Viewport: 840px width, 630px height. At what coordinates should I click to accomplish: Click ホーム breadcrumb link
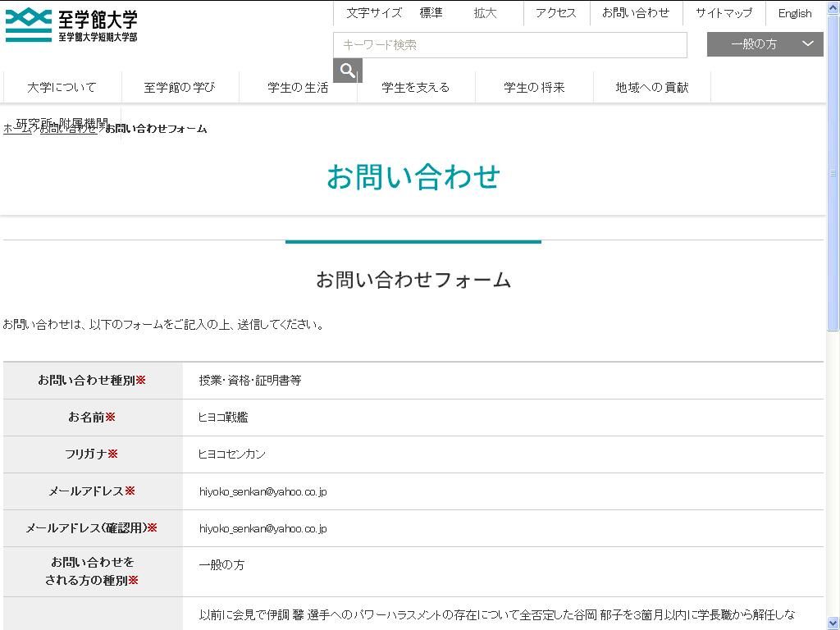[x=16, y=130]
